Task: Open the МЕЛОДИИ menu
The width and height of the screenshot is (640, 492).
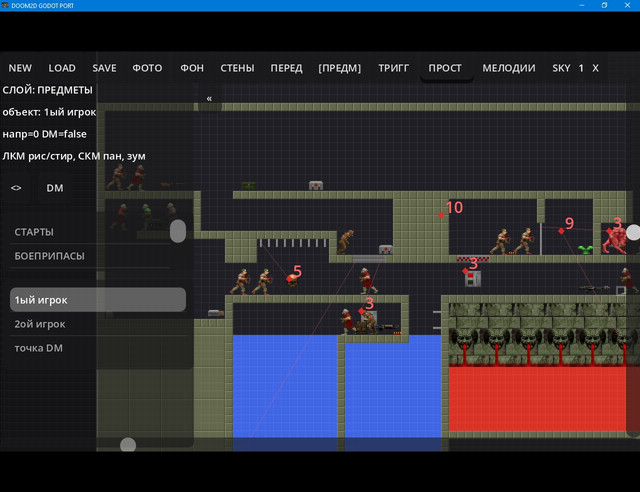Action: pyautogui.click(x=509, y=68)
